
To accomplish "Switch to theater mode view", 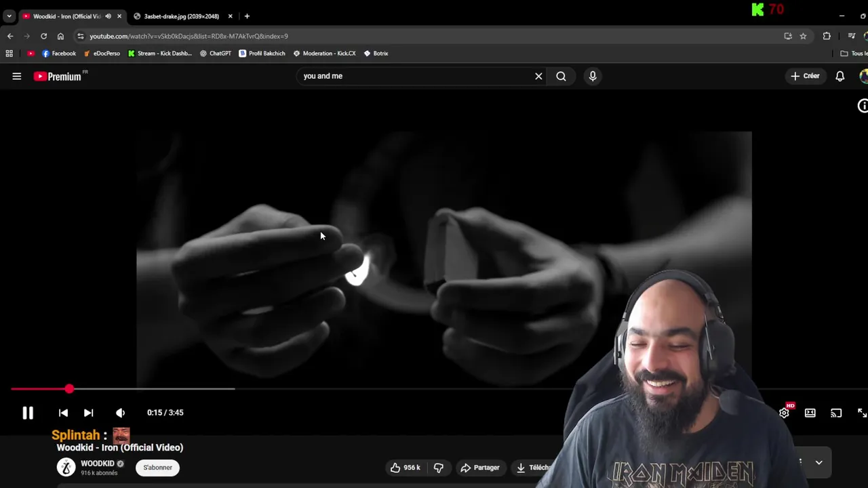I will coord(810,413).
